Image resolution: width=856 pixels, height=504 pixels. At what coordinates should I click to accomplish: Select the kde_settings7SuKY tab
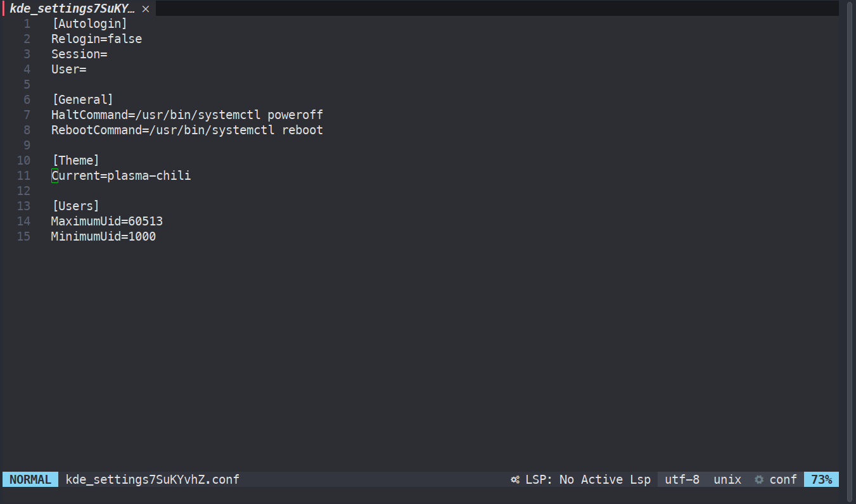(72, 9)
